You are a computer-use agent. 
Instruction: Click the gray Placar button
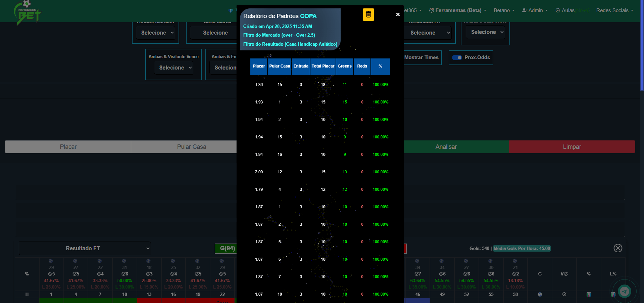[68, 147]
